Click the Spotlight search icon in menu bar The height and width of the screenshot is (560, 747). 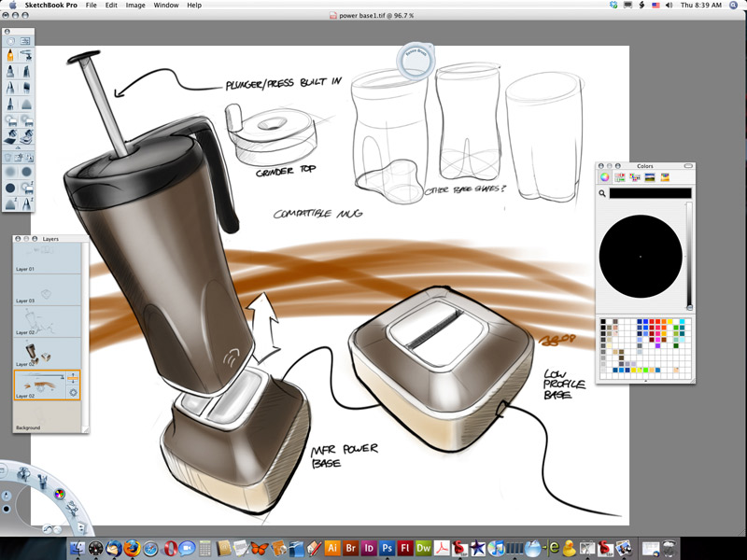[x=735, y=6]
